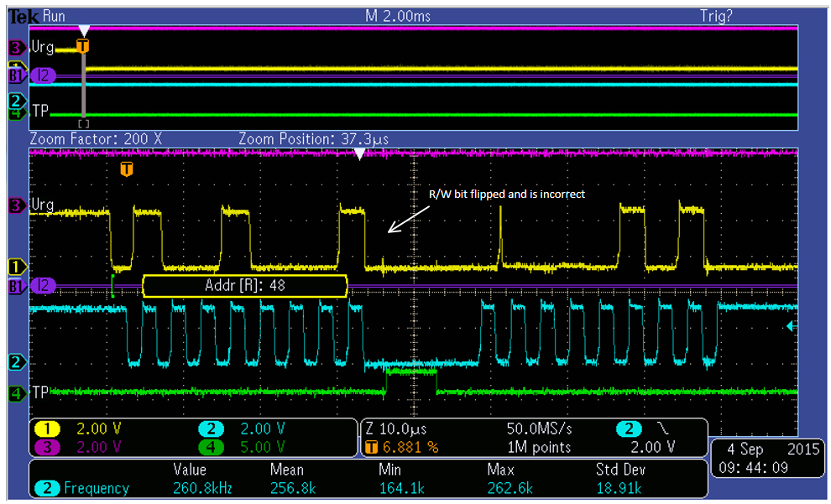Select the M 2.00ms timebase readout
Image resolution: width=831 pixels, height=504 pixels.
pos(398,16)
